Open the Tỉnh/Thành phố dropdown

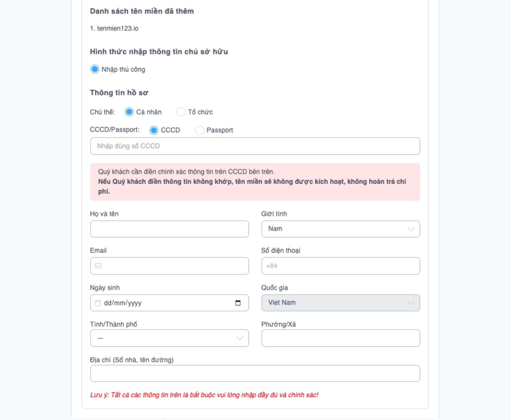[169, 338]
